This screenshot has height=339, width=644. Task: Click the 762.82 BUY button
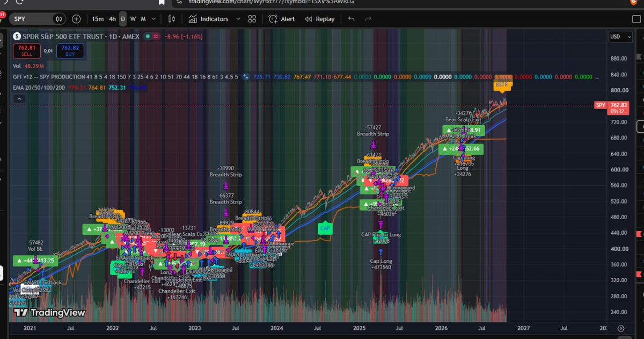(71, 51)
